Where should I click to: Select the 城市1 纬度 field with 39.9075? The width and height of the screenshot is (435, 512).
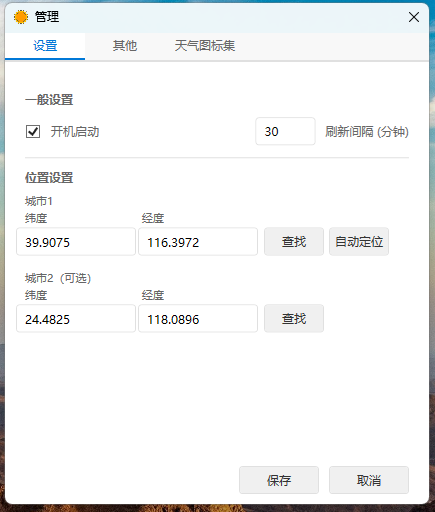pos(76,242)
